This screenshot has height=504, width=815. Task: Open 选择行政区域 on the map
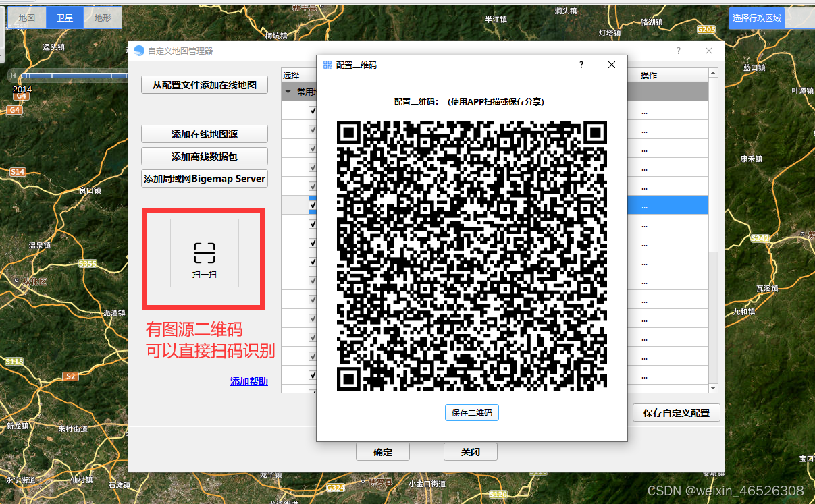(x=757, y=18)
